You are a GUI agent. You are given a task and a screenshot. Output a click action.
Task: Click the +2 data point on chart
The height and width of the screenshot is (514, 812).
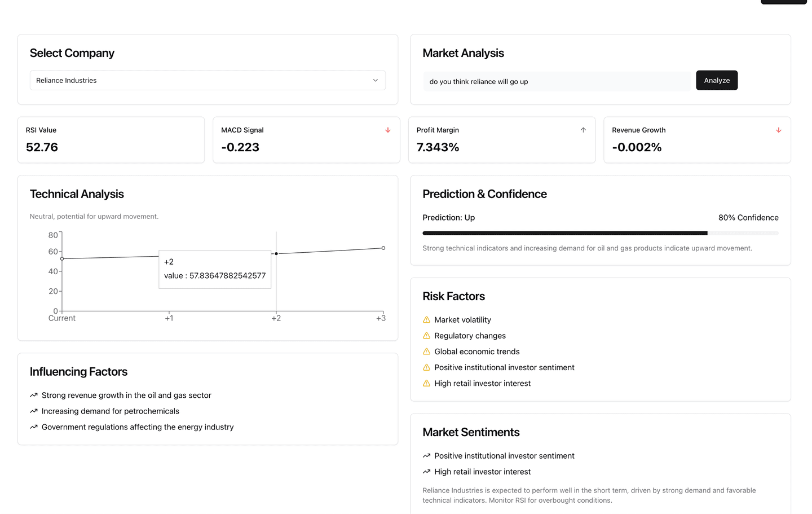(276, 253)
